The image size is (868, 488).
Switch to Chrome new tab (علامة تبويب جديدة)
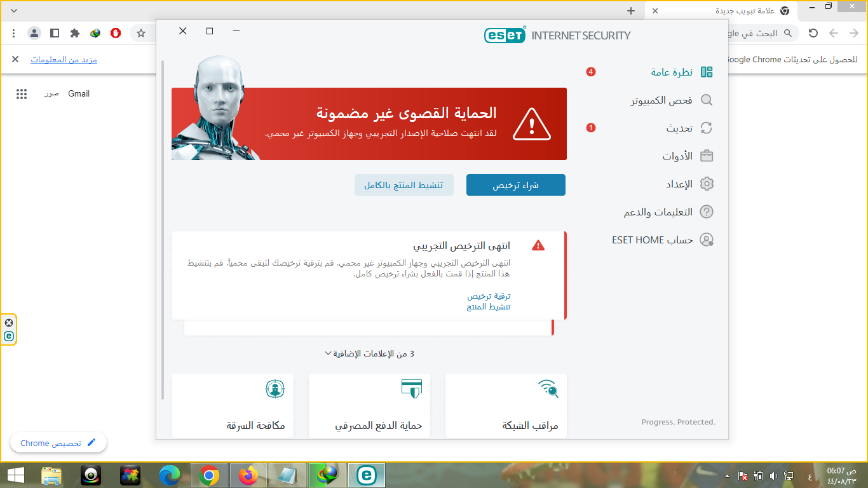[x=721, y=11]
